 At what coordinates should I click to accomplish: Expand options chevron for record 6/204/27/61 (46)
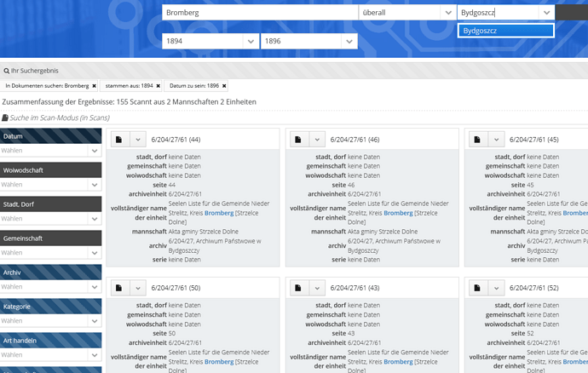pyautogui.click(x=317, y=140)
